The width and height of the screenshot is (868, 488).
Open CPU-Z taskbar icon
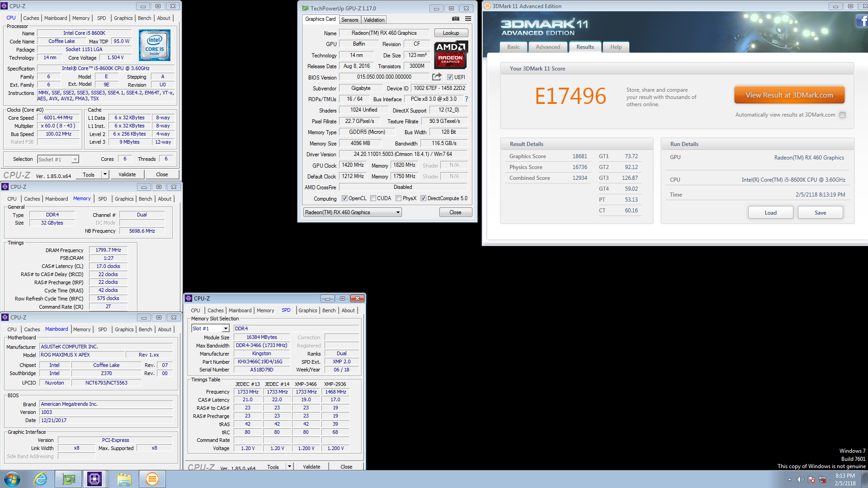coord(94,479)
